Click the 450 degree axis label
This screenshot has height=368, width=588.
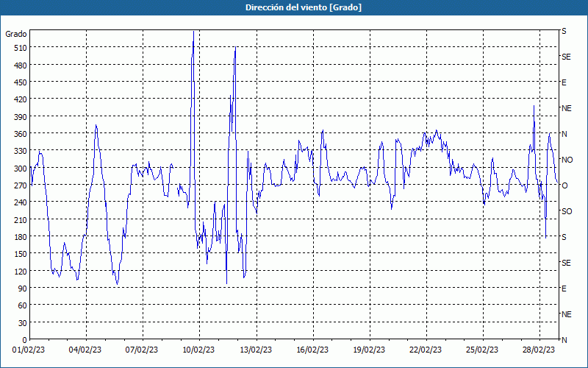20,82
